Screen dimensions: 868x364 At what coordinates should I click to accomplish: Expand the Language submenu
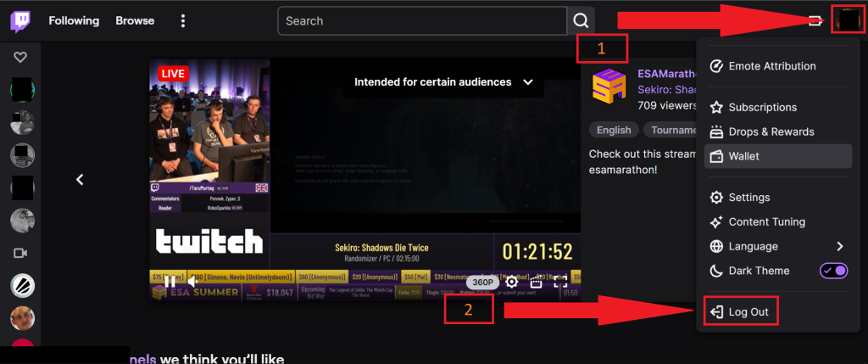(778, 246)
